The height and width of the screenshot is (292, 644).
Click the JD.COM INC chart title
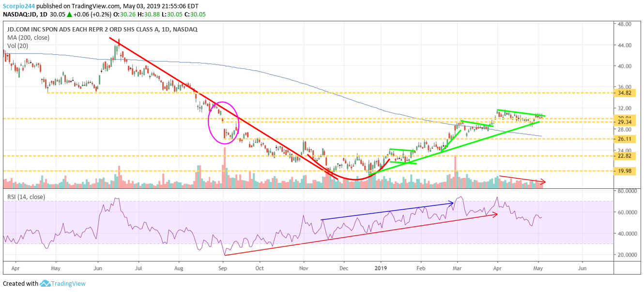point(102,30)
